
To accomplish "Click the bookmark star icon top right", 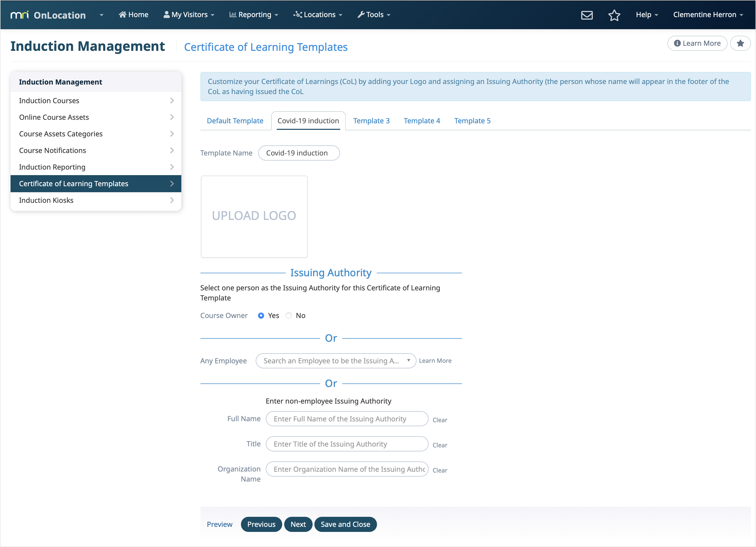I will point(615,15).
